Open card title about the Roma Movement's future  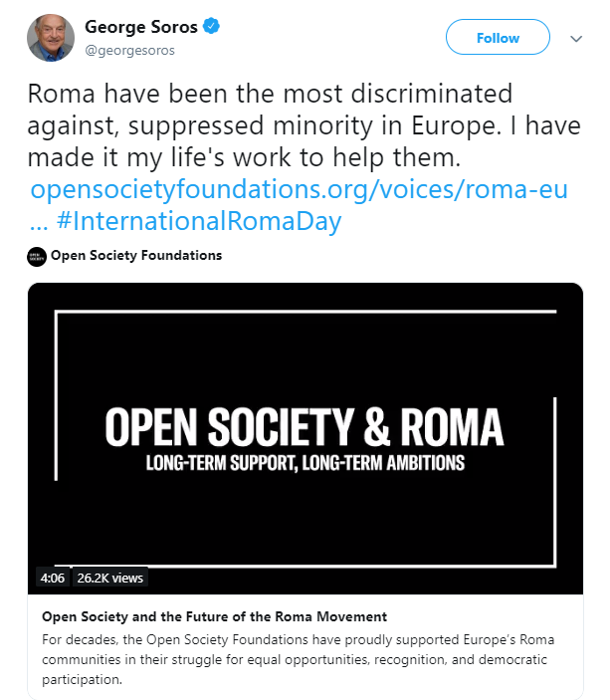click(215, 616)
